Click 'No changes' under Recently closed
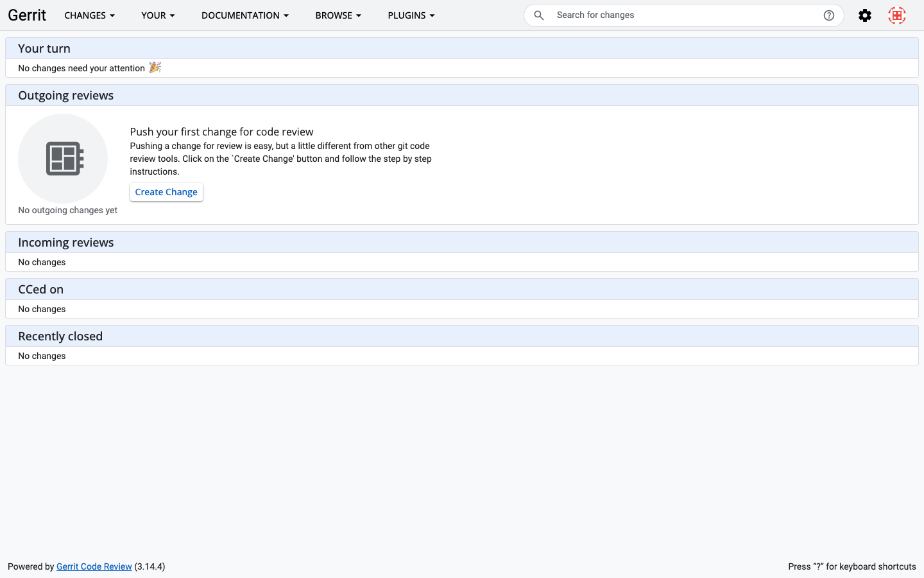The width and height of the screenshot is (924, 578). (42, 356)
